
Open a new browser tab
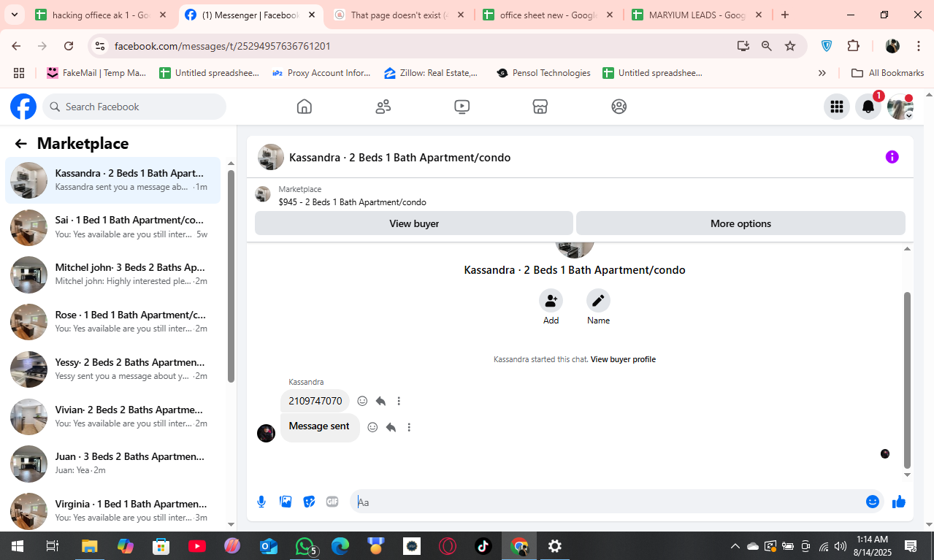coord(785,15)
